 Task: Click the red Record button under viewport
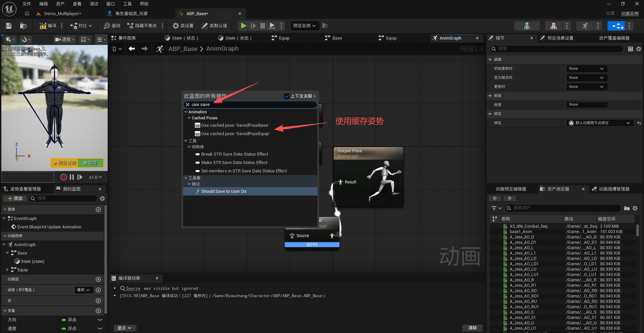(63, 177)
